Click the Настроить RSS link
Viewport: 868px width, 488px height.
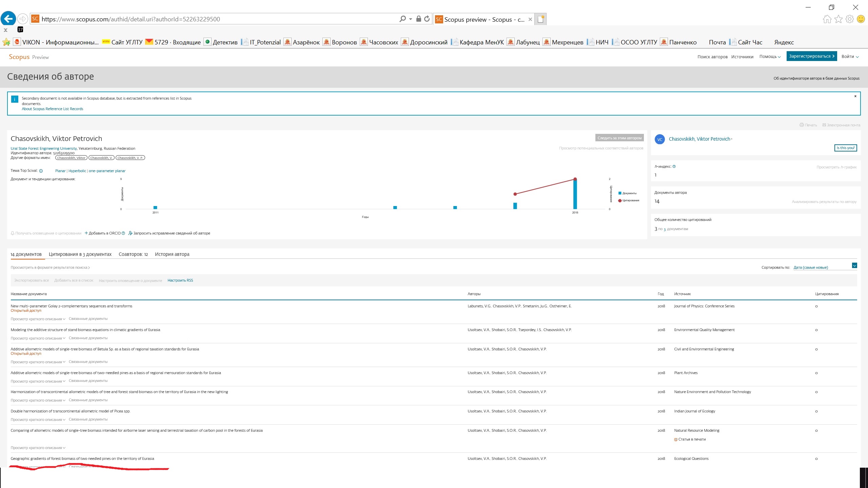tap(180, 280)
